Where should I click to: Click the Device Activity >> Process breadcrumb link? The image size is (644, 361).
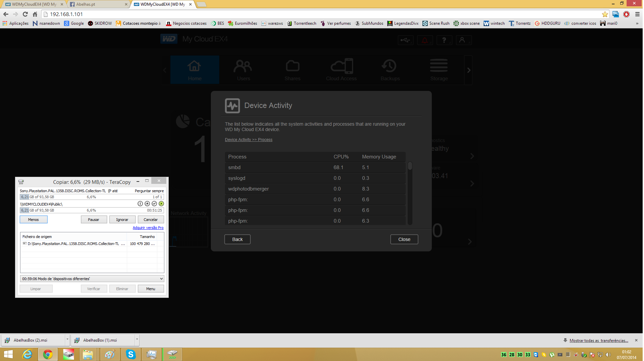(248, 140)
